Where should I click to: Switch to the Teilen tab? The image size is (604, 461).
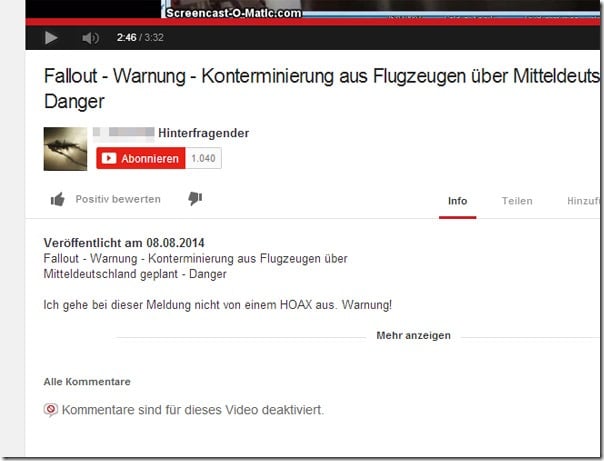517,201
